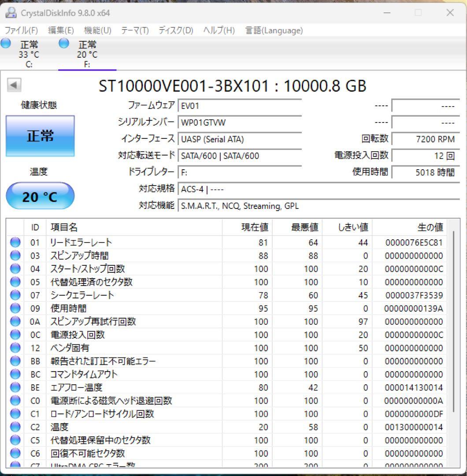
Task: Click status orb in row 09 使用時間
Action: [x=15, y=308]
